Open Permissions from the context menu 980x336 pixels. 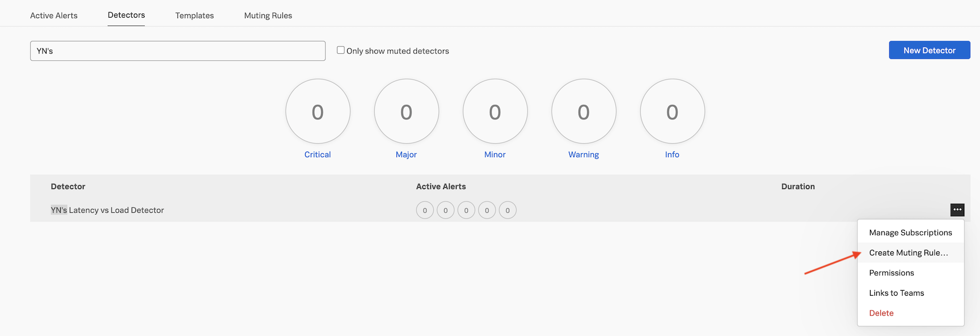[x=892, y=273]
